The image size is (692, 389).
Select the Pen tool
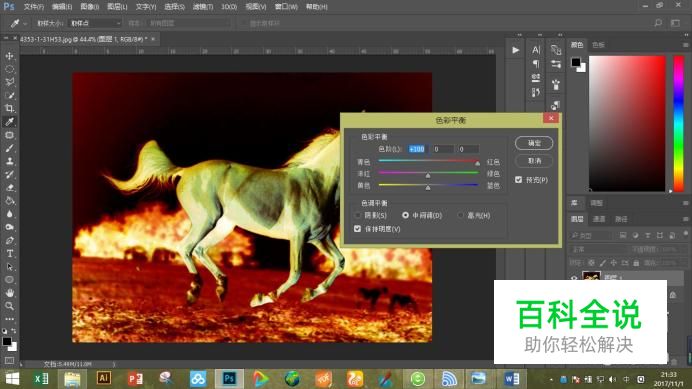click(x=9, y=241)
